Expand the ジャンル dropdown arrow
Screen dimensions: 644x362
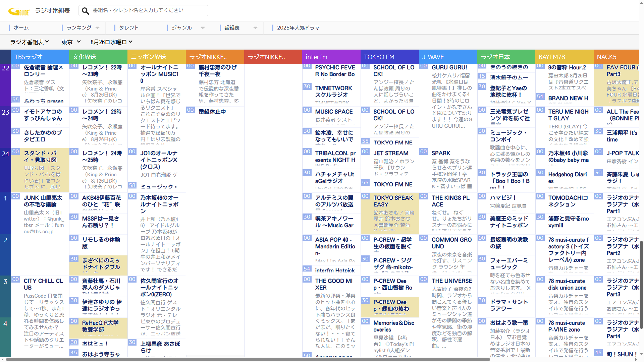(x=203, y=28)
